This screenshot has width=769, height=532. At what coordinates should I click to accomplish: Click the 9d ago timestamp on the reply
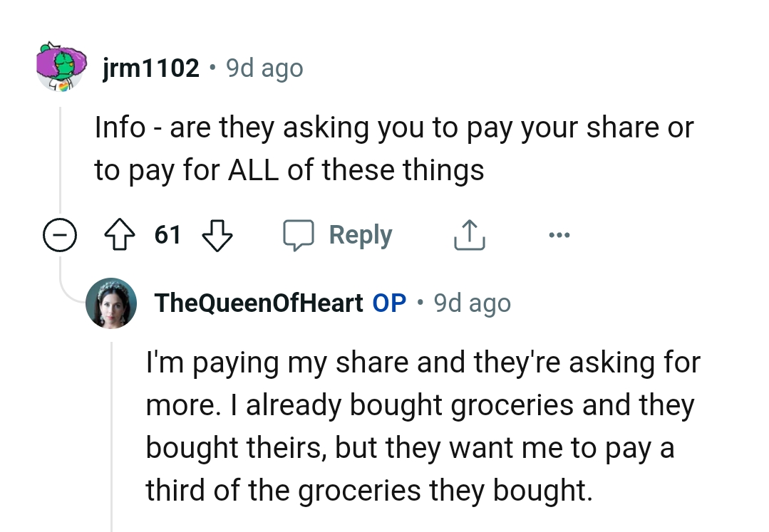point(472,303)
